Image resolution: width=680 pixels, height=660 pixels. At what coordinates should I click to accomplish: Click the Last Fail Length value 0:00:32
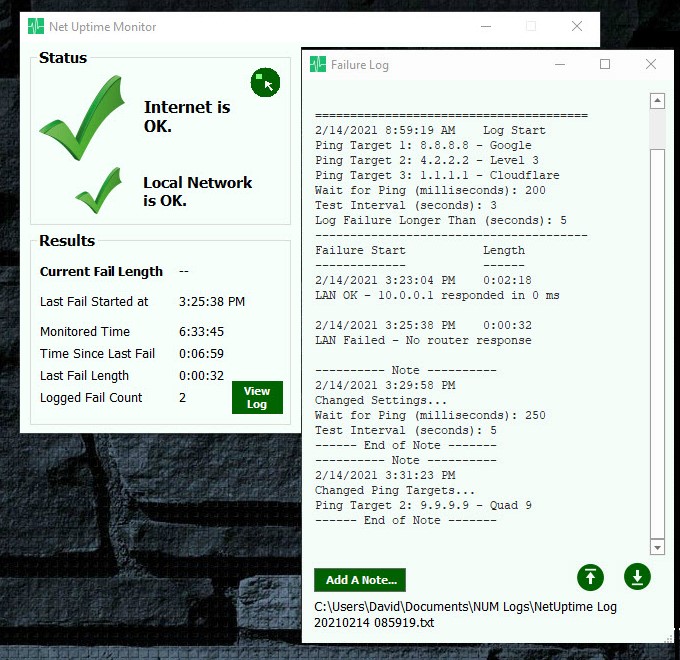tap(201, 376)
